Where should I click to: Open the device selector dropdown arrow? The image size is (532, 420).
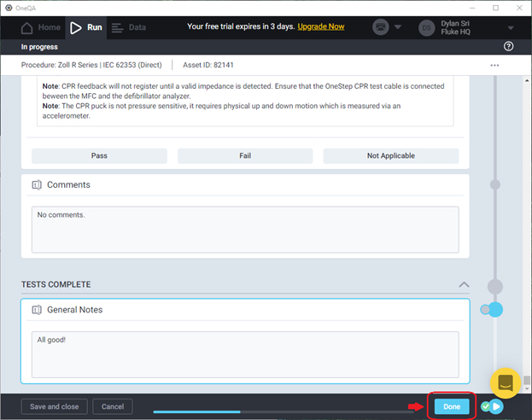399,27
